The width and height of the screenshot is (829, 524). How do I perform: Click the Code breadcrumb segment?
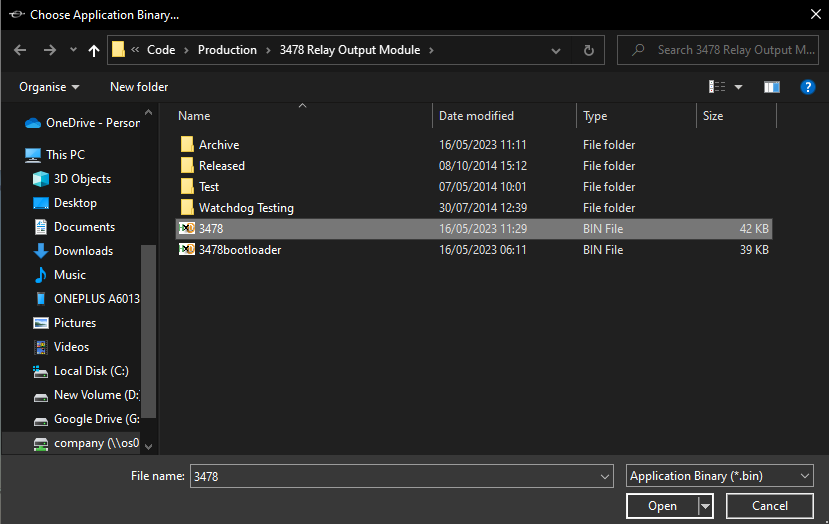161,50
